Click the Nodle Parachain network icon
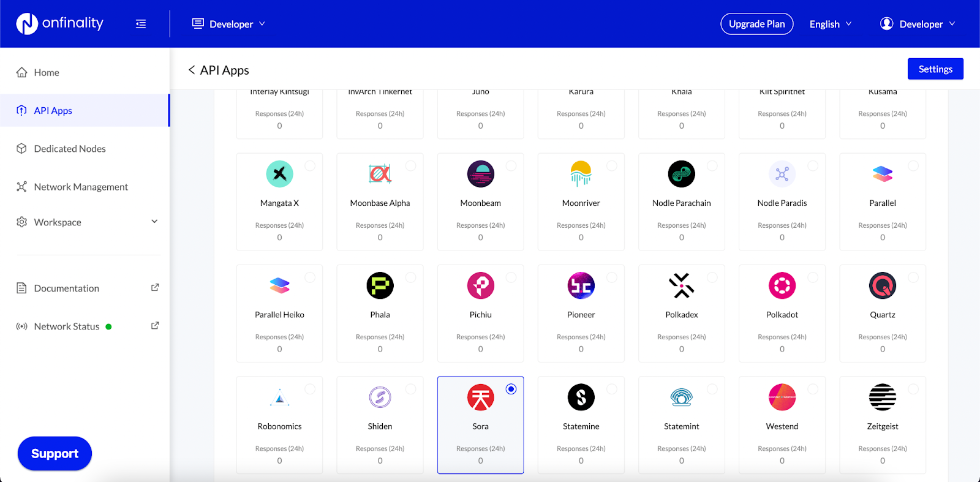 pyautogui.click(x=682, y=174)
